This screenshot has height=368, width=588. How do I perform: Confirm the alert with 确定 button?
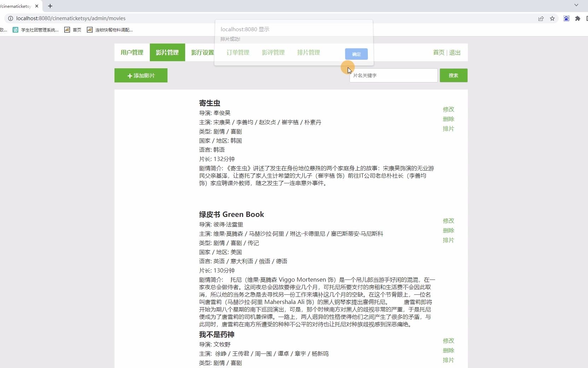tap(356, 54)
